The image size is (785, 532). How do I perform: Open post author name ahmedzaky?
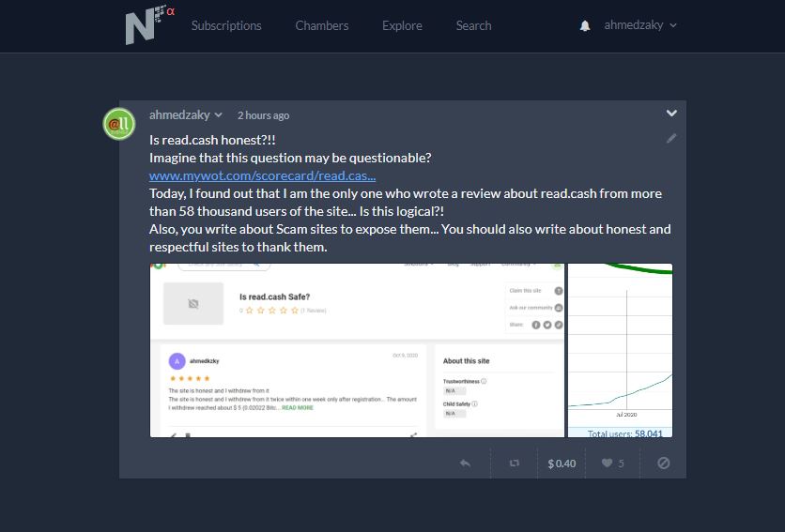[179, 115]
